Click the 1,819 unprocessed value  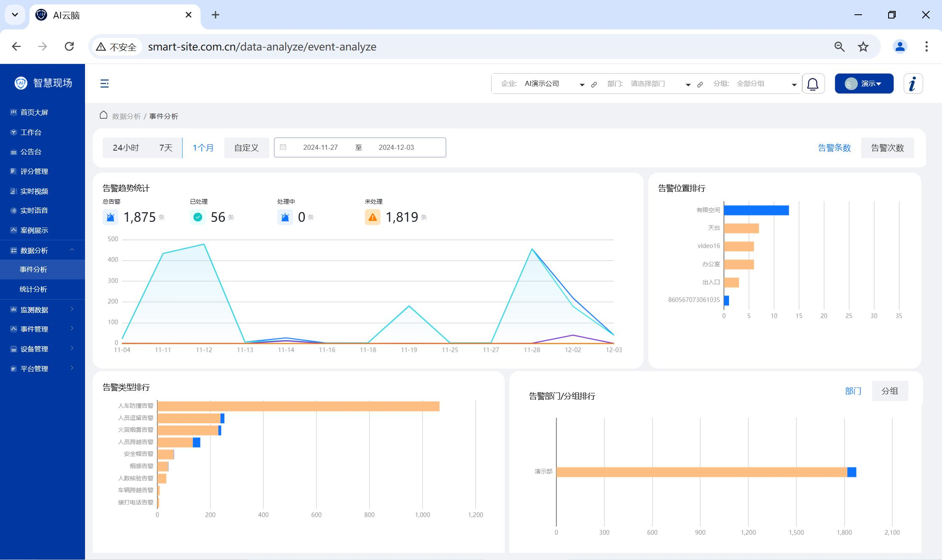coord(402,217)
